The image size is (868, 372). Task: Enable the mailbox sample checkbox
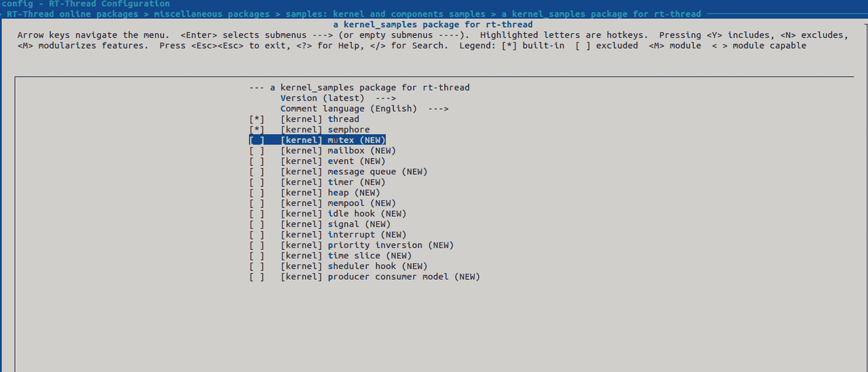pos(256,150)
